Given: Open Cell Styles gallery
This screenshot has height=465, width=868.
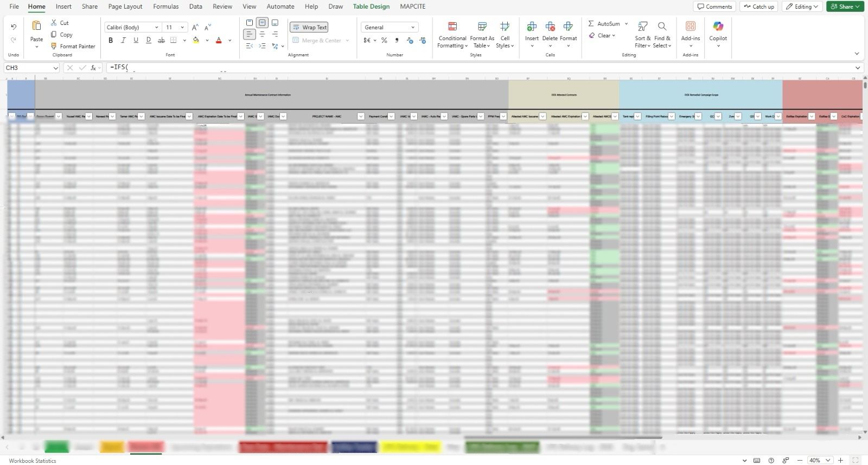Looking at the screenshot, I should (505, 35).
